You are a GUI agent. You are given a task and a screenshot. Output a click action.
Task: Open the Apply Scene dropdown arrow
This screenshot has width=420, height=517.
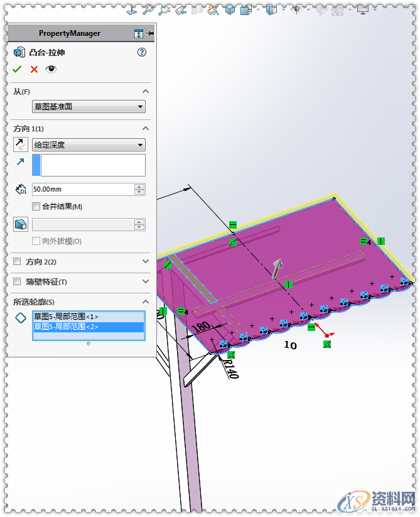[350, 10]
